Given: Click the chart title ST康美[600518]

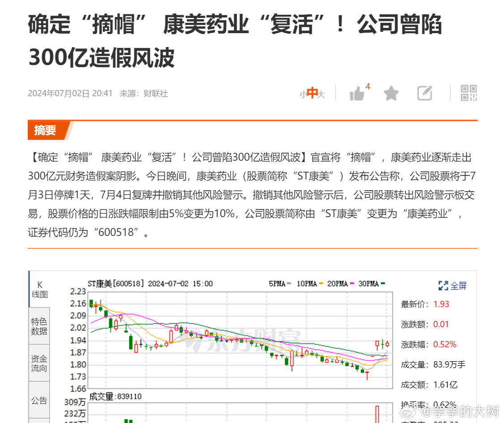Looking at the screenshot, I should [x=116, y=283].
